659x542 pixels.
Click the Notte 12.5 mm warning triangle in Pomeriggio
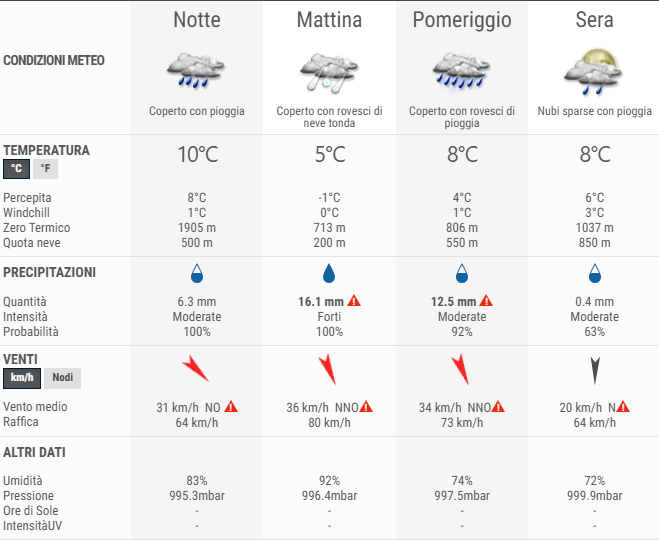486,301
